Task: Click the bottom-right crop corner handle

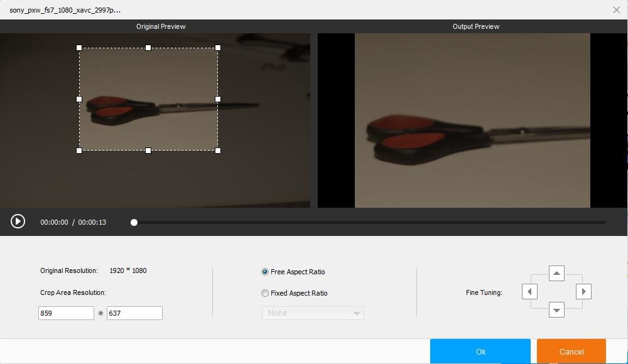Action: (x=218, y=151)
